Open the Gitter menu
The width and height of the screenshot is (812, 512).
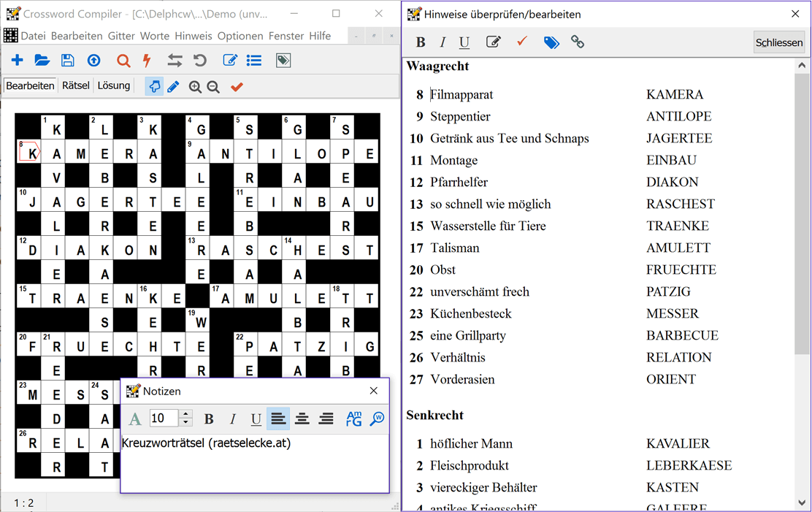click(121, 36)
